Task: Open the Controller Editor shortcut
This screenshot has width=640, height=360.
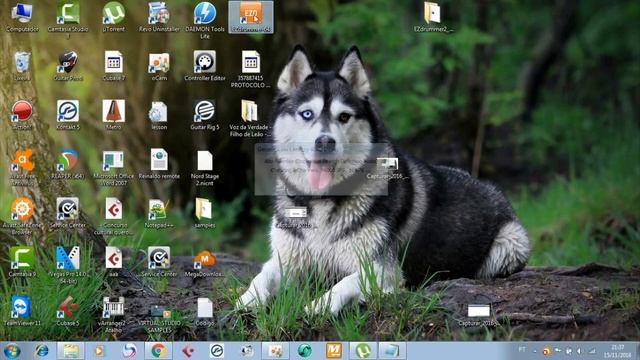Action: click(x=205, y=66)
